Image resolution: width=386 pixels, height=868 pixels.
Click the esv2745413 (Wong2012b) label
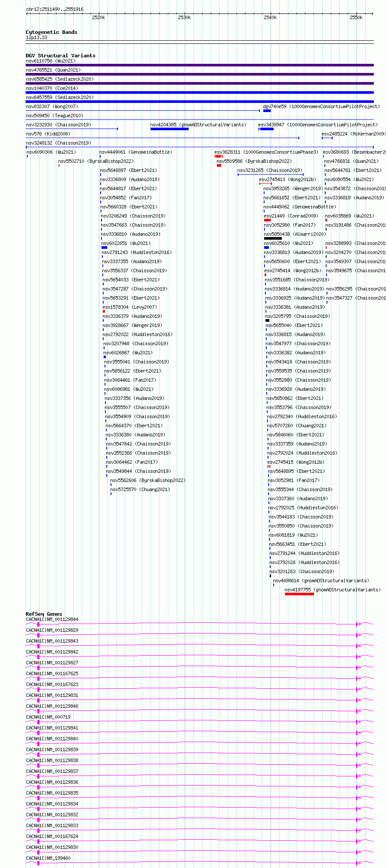(x=288, y=179)
